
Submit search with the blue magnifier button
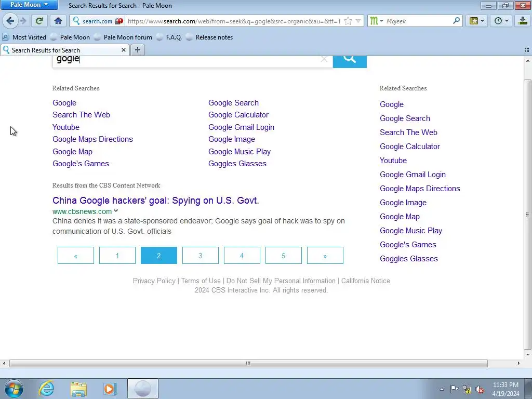click(350, 61)
